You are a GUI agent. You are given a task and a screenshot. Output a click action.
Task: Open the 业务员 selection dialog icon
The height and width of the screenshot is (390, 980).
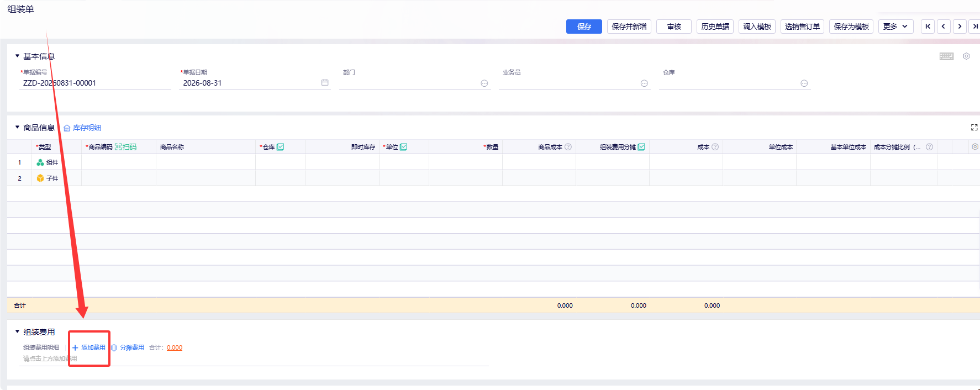(x=644, y=83)
